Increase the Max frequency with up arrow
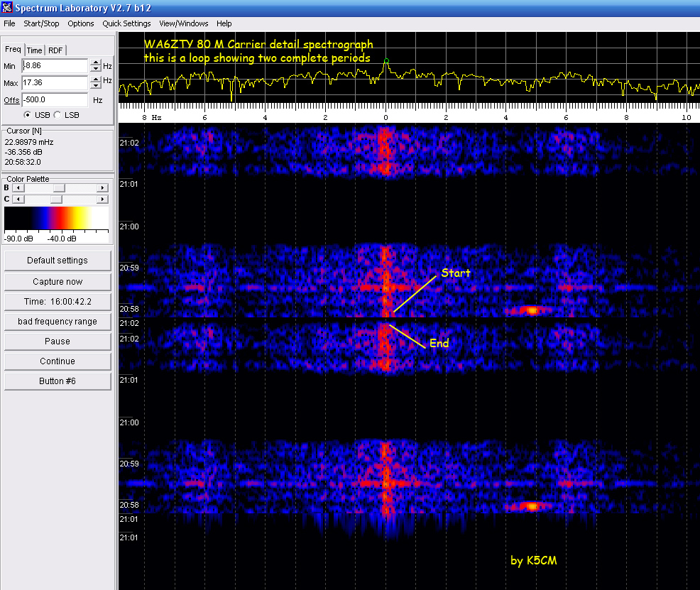This screenshot has width=700, height=590. [96, 80]
